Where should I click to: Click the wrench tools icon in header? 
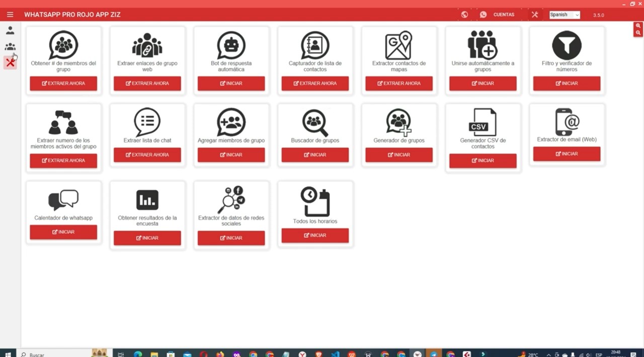tap(535, 15)
